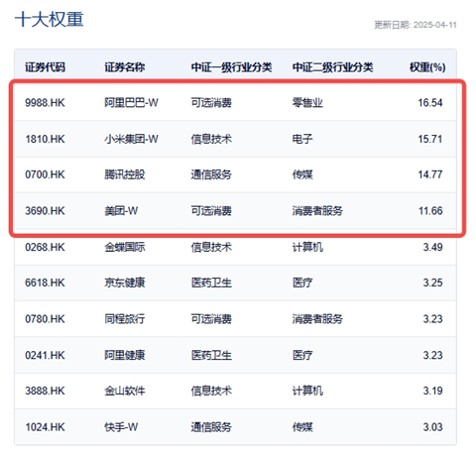Select 阿里巴巴-W stock name
Screen dimensions: 476x455
[131, 103]
